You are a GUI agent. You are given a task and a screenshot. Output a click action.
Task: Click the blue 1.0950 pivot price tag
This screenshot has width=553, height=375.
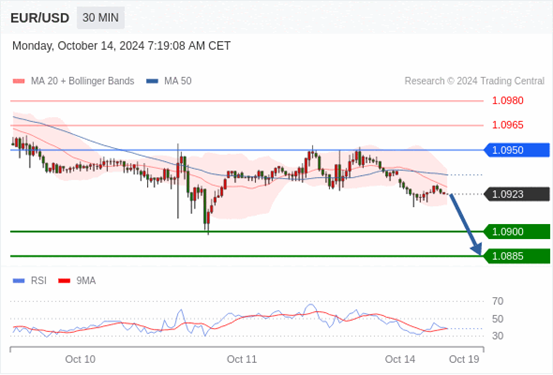[517, 150]
